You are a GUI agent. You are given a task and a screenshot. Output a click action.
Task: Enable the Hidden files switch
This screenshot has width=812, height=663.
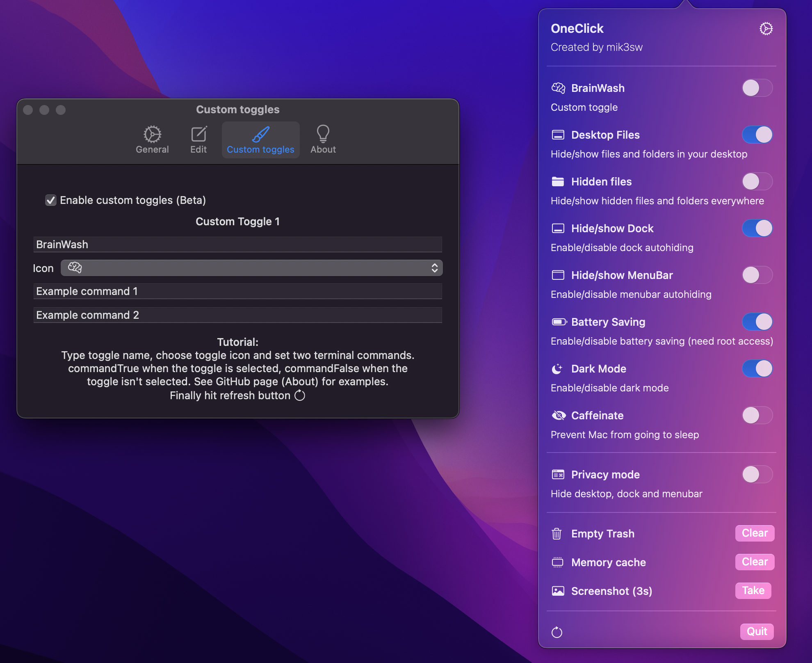click(x=757, y=182)
